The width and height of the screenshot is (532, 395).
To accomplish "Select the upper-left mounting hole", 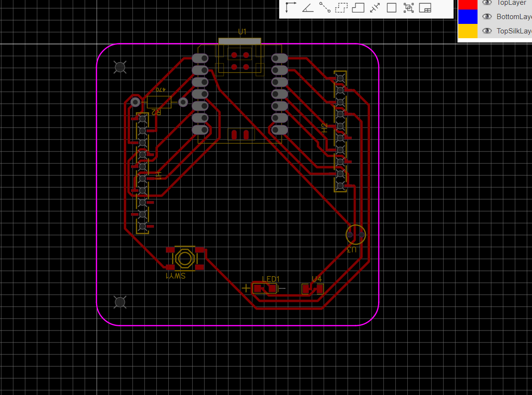I will click(120, 67).
